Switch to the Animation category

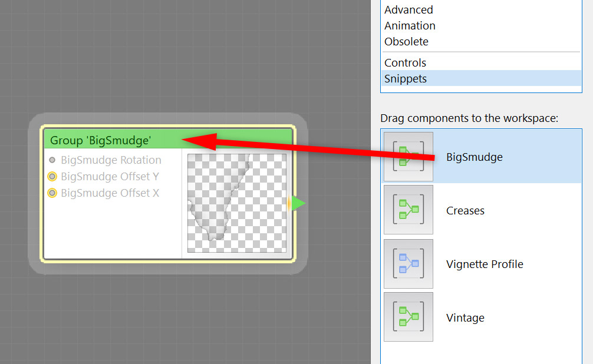[410, 26]
